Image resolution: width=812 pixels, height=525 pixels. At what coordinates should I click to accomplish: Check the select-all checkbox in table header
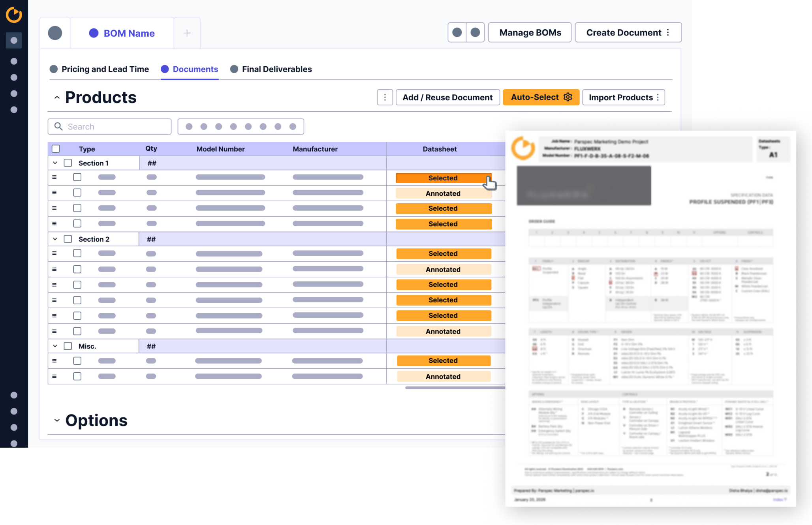tap(56, 149)
